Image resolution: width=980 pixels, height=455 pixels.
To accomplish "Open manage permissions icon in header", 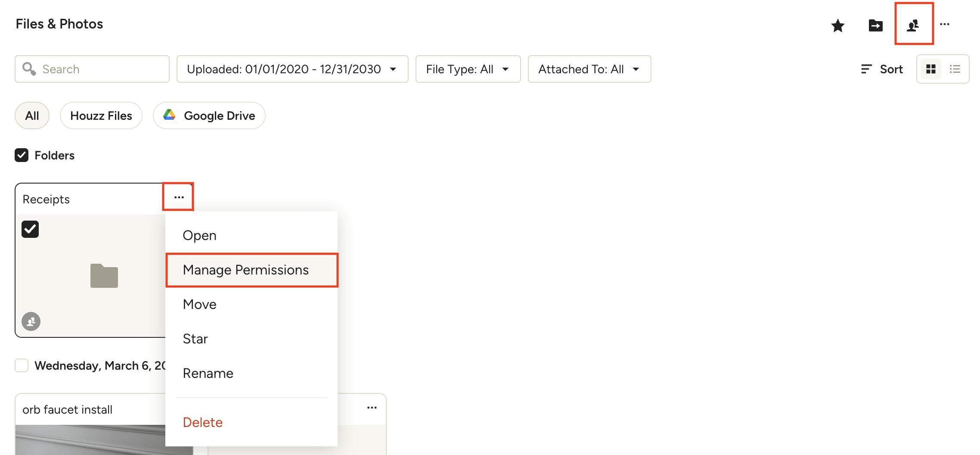I will pyautogui.click(x=913, y=25).
